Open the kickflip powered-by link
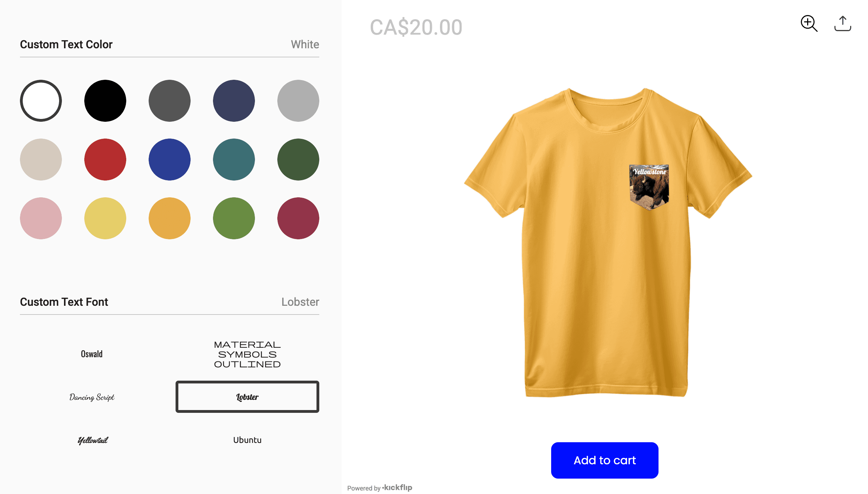The height and width of the screenshot is (494, 868). coord(397,487)
